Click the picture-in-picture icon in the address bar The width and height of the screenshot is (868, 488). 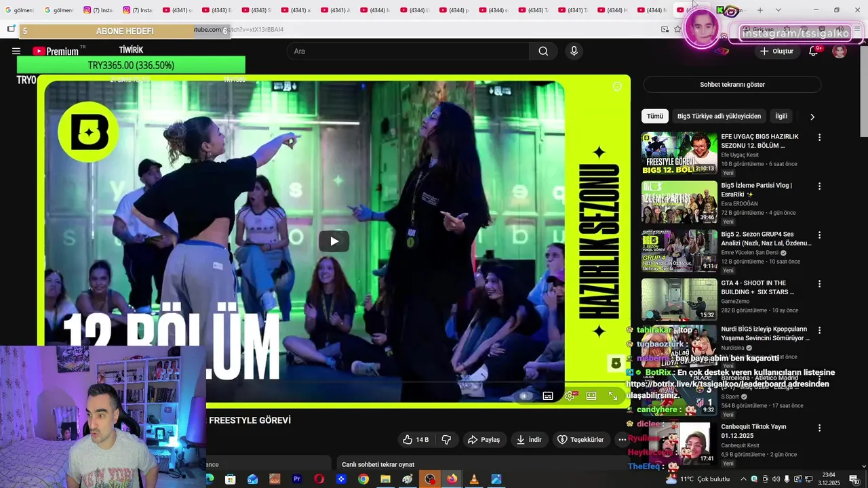665,29
